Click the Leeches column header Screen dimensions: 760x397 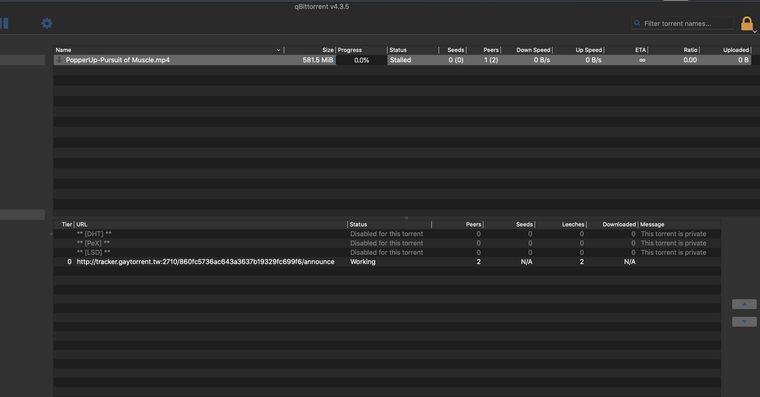click(x=573, y=224)
